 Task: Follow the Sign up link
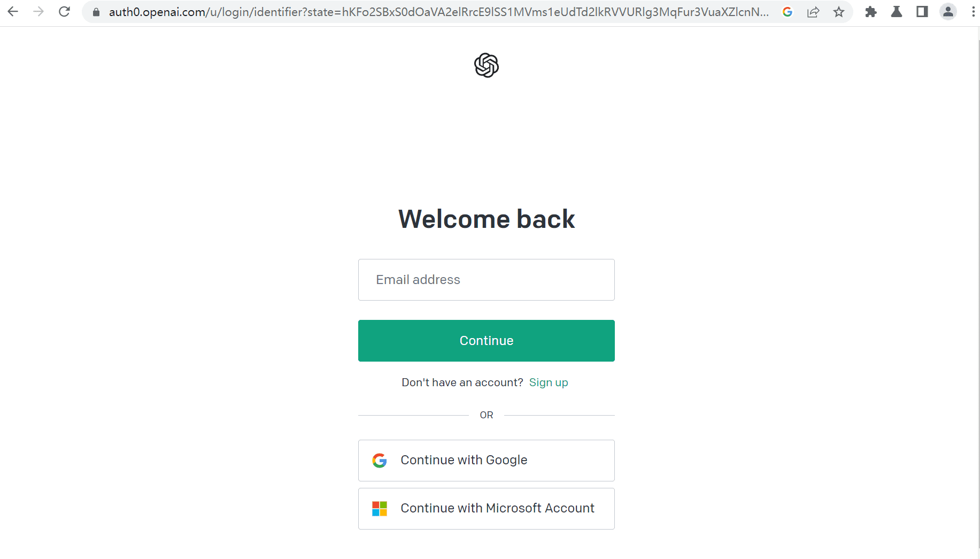point(549,382)
